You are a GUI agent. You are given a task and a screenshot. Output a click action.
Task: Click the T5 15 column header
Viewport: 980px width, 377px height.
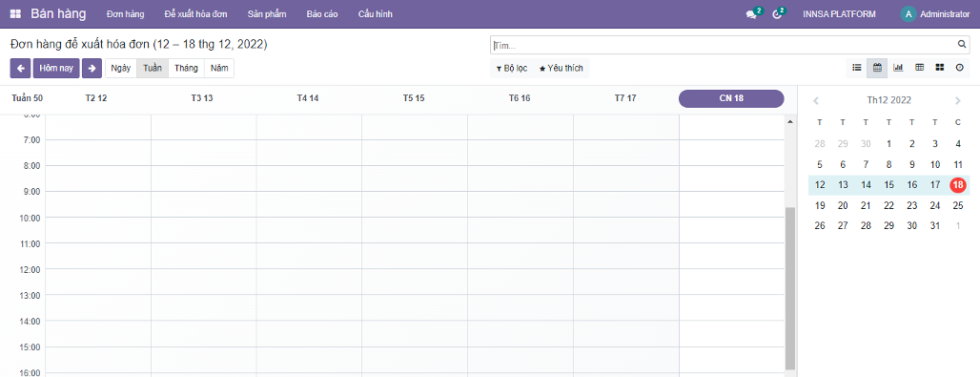coord(414,99)
